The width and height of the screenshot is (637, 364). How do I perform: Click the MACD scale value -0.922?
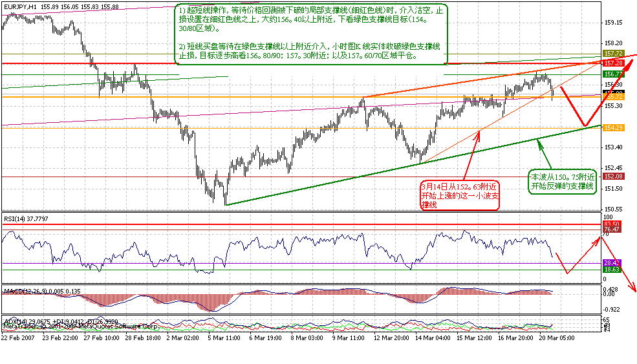pyautogui.click(x=612, y=309)
